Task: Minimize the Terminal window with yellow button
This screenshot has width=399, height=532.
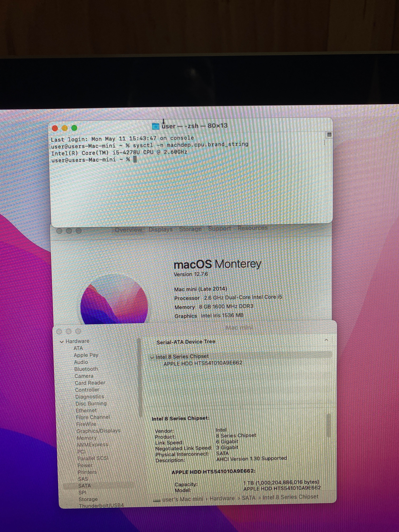Action: tap(65, 128)
